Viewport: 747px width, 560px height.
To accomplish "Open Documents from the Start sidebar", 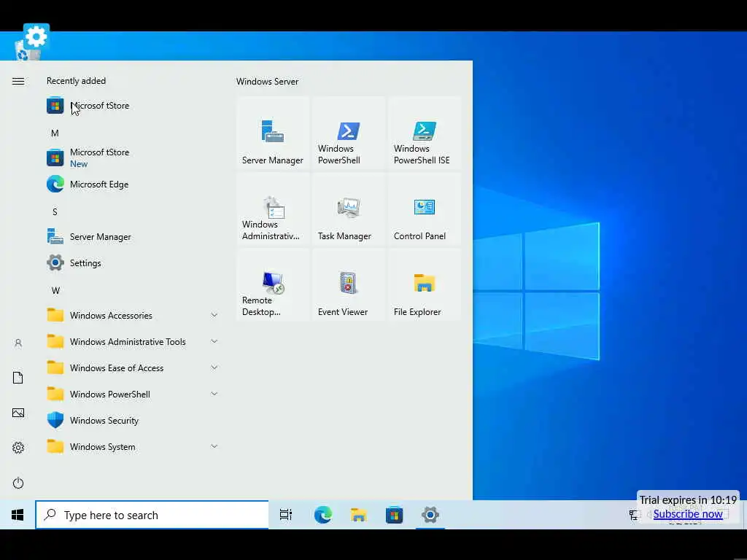I will [18, 378].
